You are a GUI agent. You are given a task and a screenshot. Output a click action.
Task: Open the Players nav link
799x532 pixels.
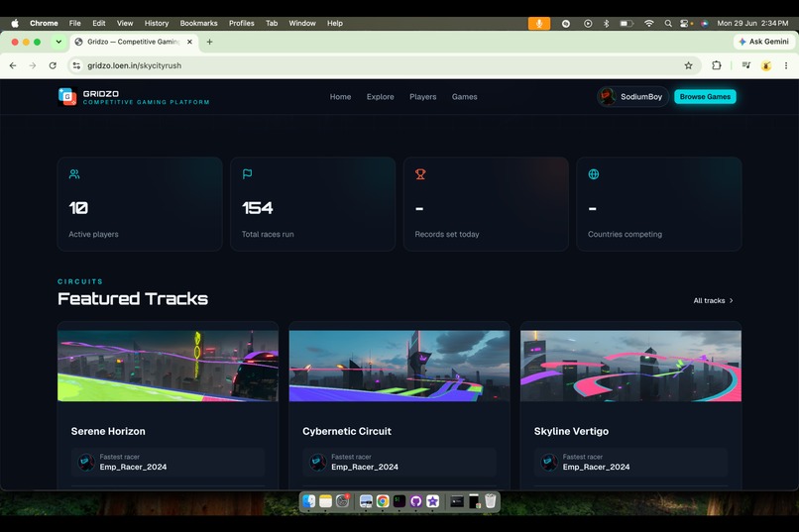(423, 97)
